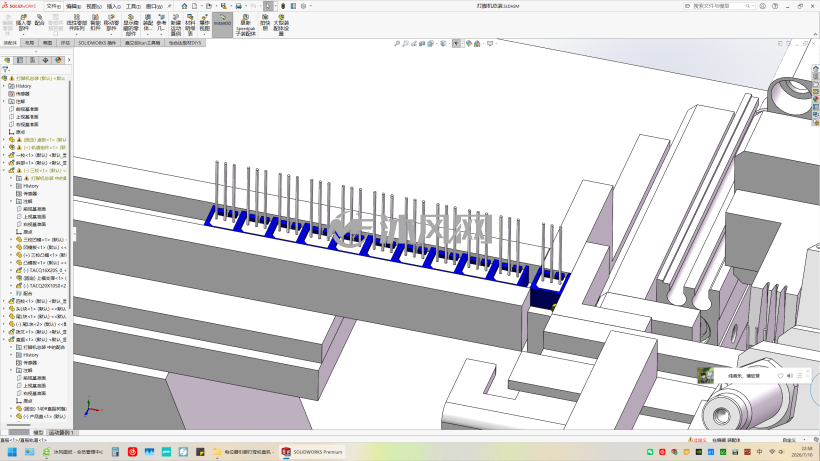Click the 线性零部件阵列 tool
Screen dimensions: 820x461
coord(77,23)
